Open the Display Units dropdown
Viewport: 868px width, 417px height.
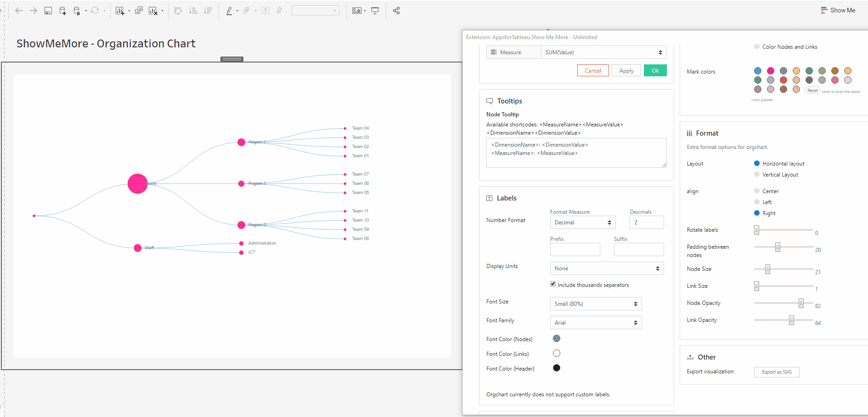[607, 268]
